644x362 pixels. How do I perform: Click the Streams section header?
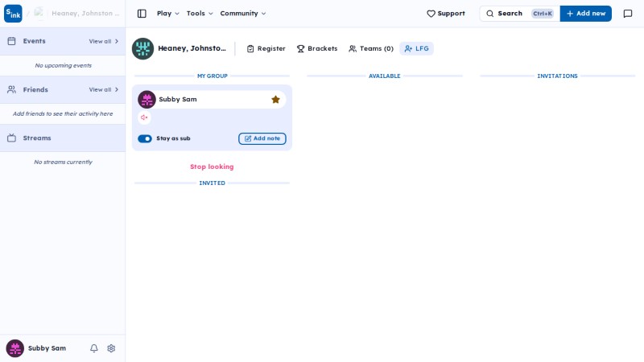63,138
